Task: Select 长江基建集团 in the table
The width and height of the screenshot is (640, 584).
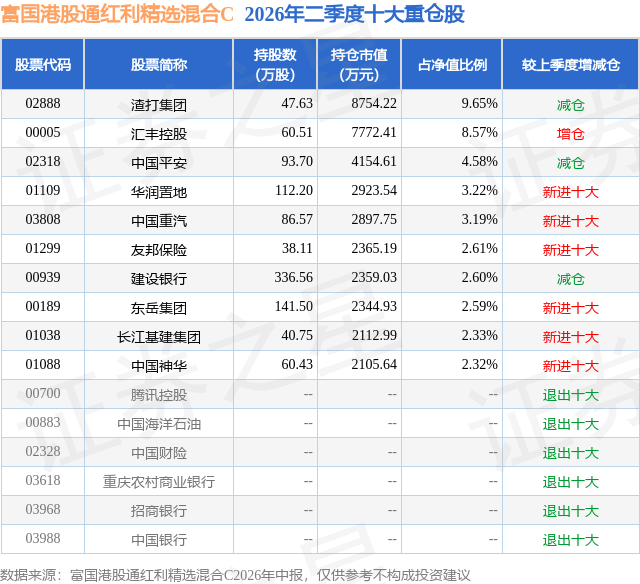Action: click(x=159, y=336)
